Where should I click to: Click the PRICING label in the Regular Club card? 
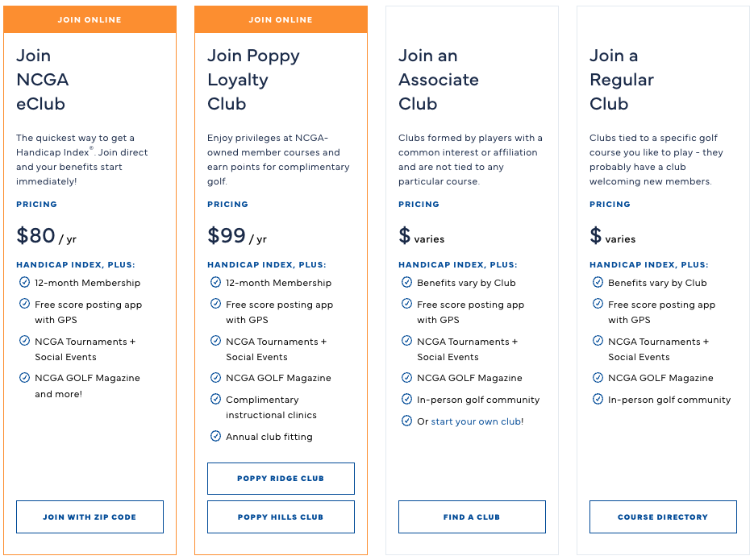[610, 204]
